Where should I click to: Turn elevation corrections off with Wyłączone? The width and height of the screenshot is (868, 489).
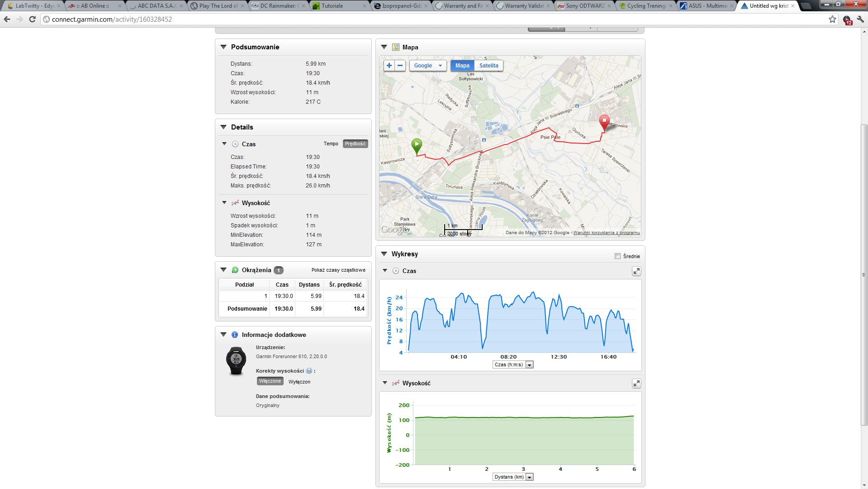click(x=299, y=382)
